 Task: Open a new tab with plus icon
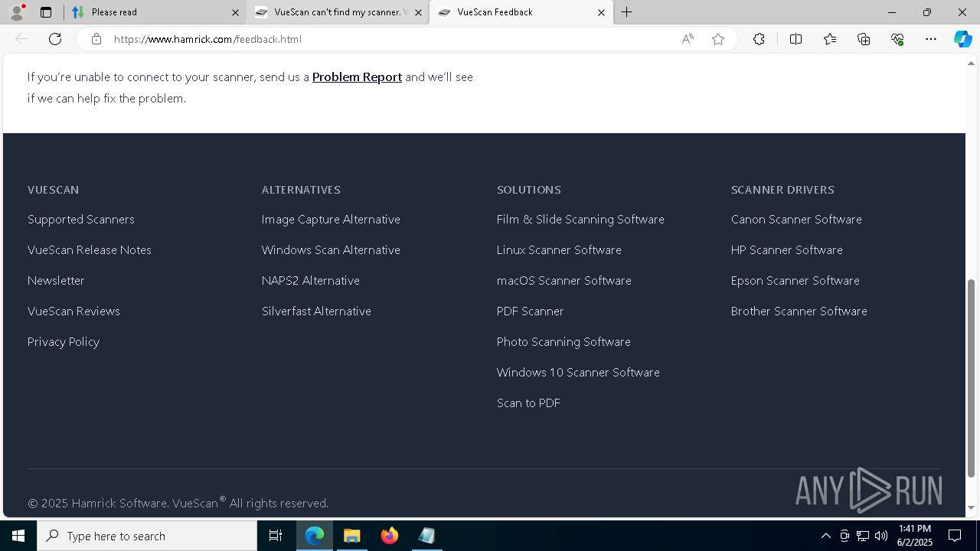click(626, 12)
